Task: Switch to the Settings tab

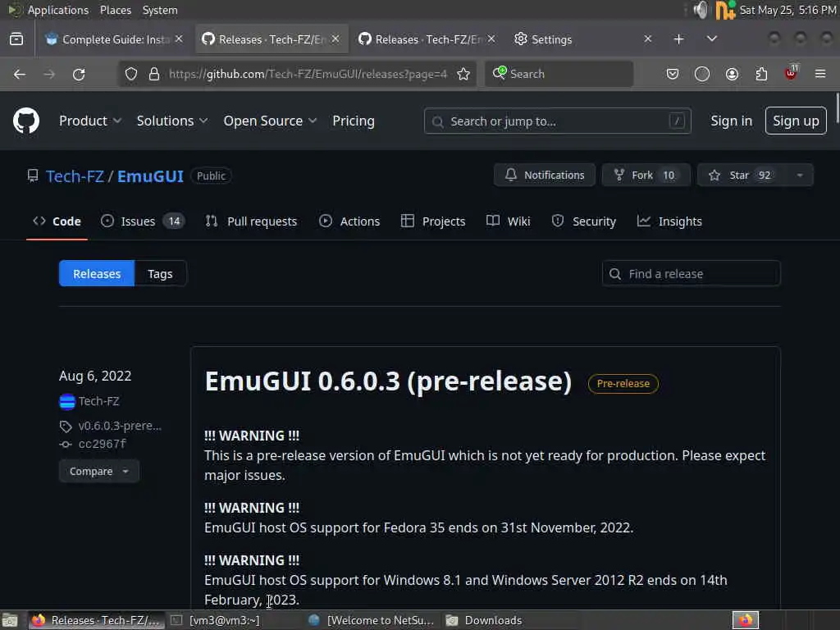Action: point(582,39)
